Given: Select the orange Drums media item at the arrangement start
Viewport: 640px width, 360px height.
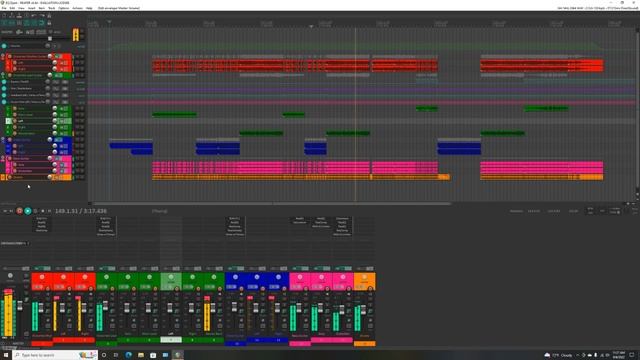Looking at the screenshot, I should [261, 177].
